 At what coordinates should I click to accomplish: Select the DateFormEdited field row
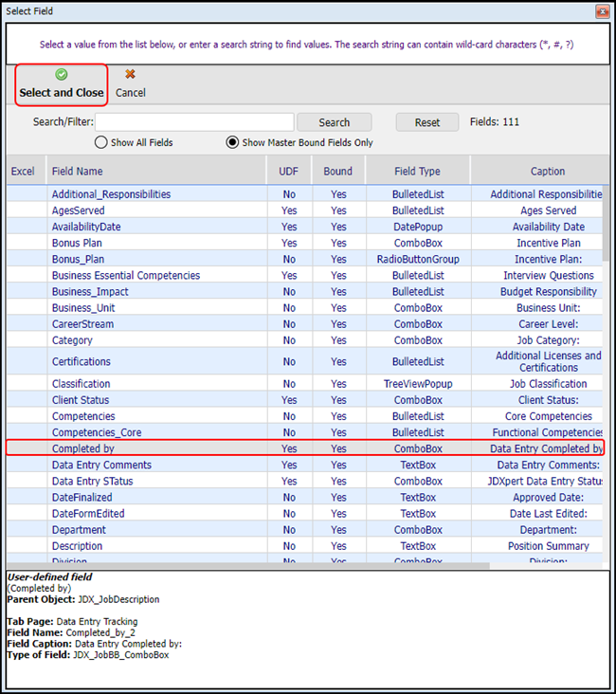coord(304,514)
